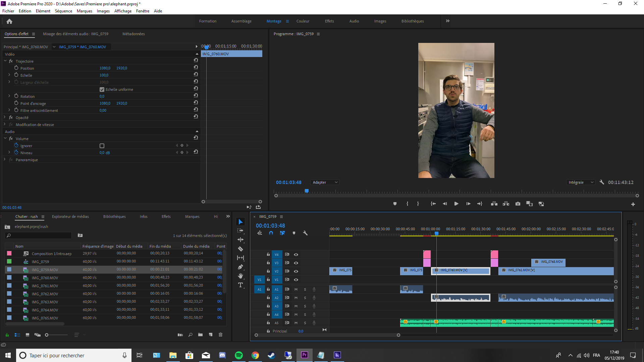
Task: Select the Razor tool
Action: (x=240, y=249)
